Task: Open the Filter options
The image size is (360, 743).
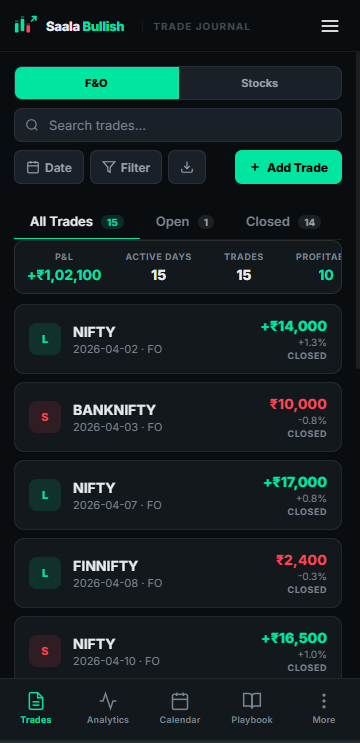Action: tap(126, 167)
